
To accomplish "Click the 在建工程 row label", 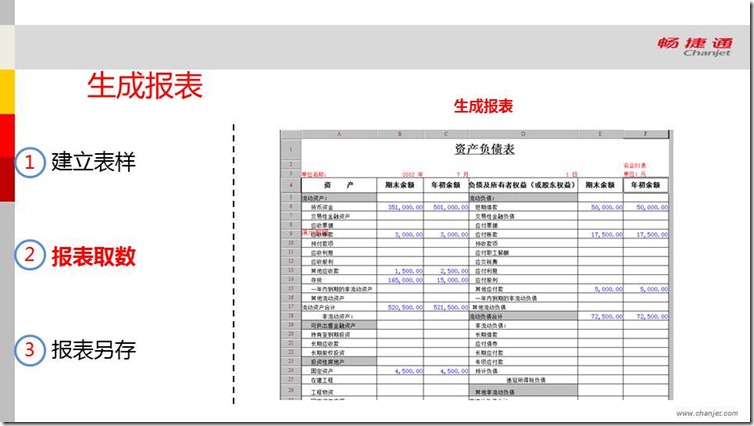I will pyautogui.click(x=321, y=380).
